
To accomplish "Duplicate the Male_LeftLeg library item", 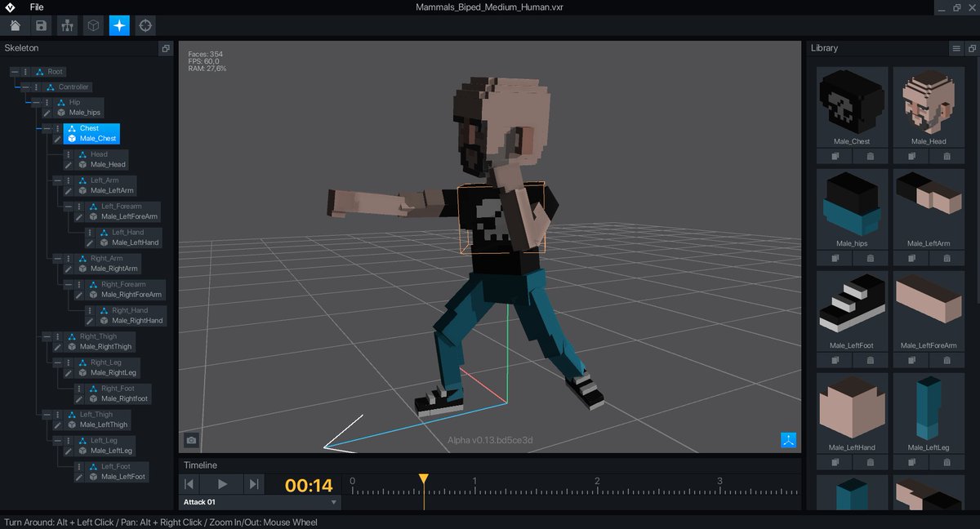I will pyautogui.click(x=911, y=462).
